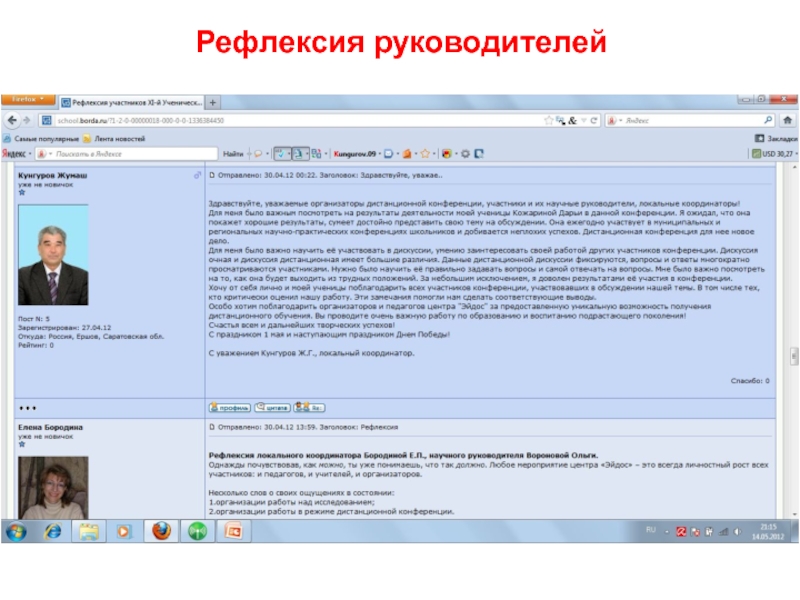This screenshot has height=600, width=800.
Task: Click the orange folder icon in Yandex toolbar
Action: click(x=407, y=154)
